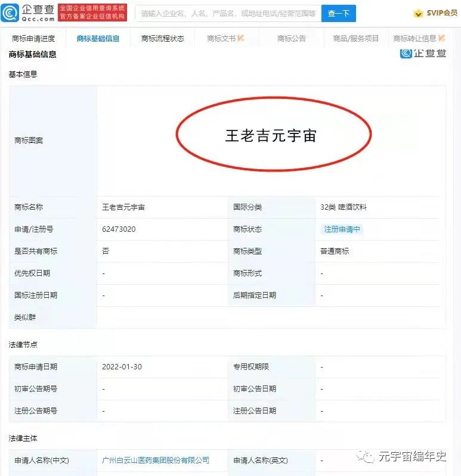Click the 注册公告期号 field label
This screenshot has height=476, width=461.
[x=36, y=411]
